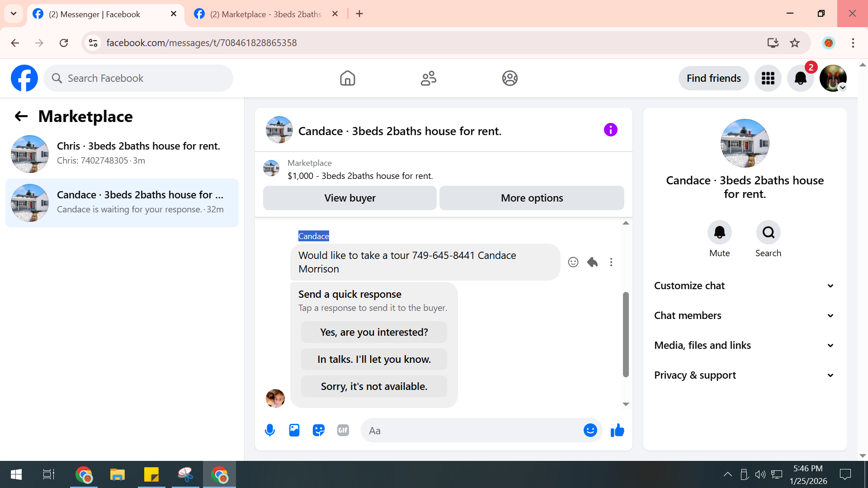This screenshot has height=488, width=868.
Task: Reload the page in Chrome
Action: (64, 43)
